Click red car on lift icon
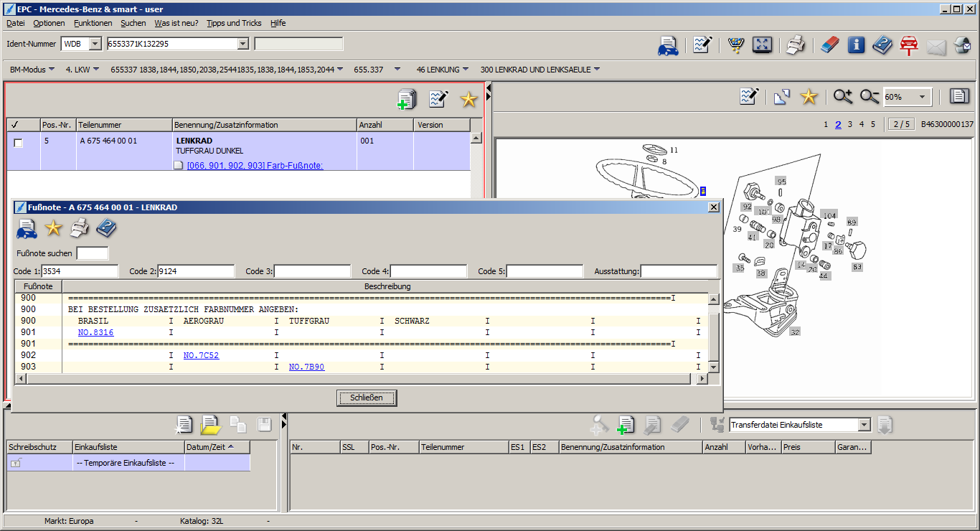 click(x=909, y=45)
